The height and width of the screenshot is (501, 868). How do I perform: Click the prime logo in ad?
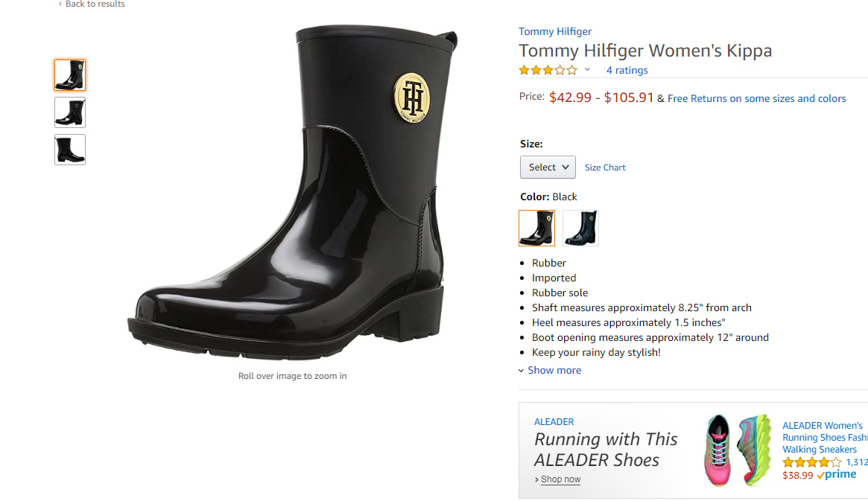tap(837, 475)
